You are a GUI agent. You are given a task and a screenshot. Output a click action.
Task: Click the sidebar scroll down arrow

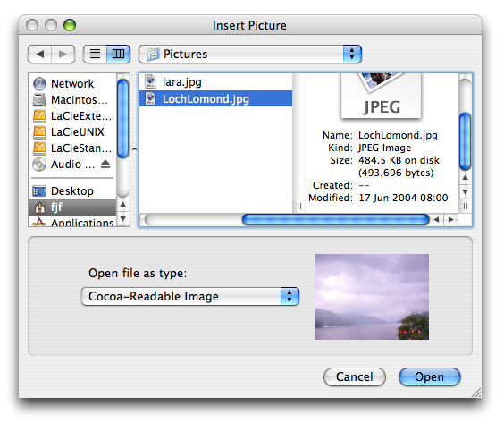[x=122, y=219]
